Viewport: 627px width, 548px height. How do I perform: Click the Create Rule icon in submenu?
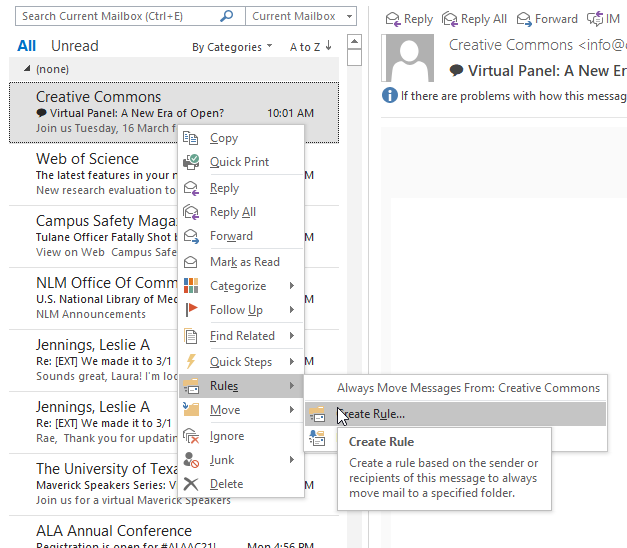tap(317, 414)
